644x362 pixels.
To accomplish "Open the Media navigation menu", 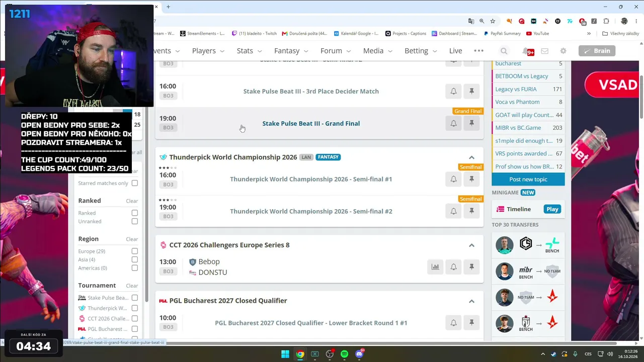I will coord(378,51).
